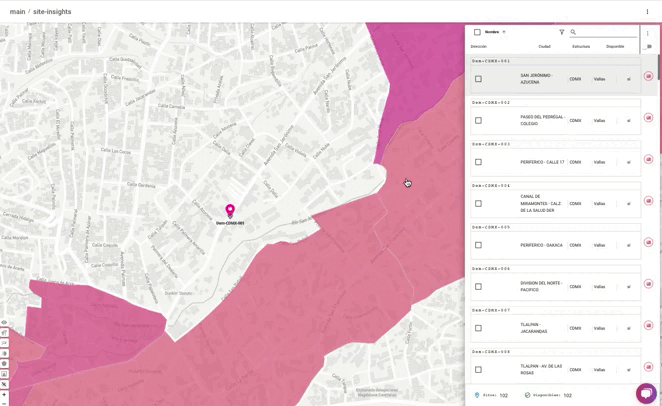Click the search input field in the sites panel

click(x=607, y=32)
